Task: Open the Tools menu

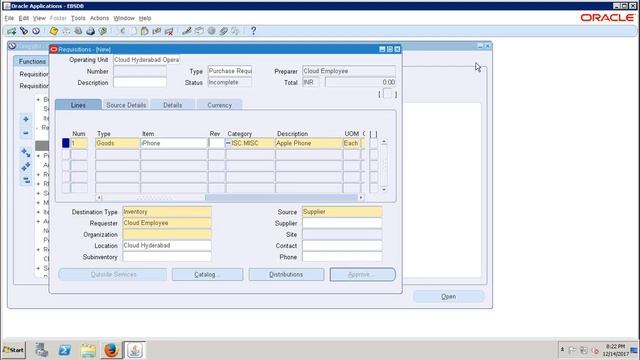Action: coord(78,18)
